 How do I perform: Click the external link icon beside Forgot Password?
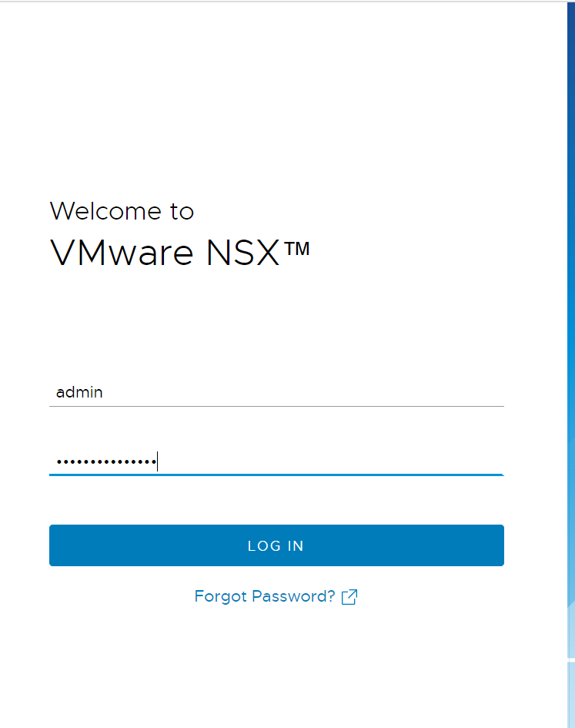pos(349,597)
